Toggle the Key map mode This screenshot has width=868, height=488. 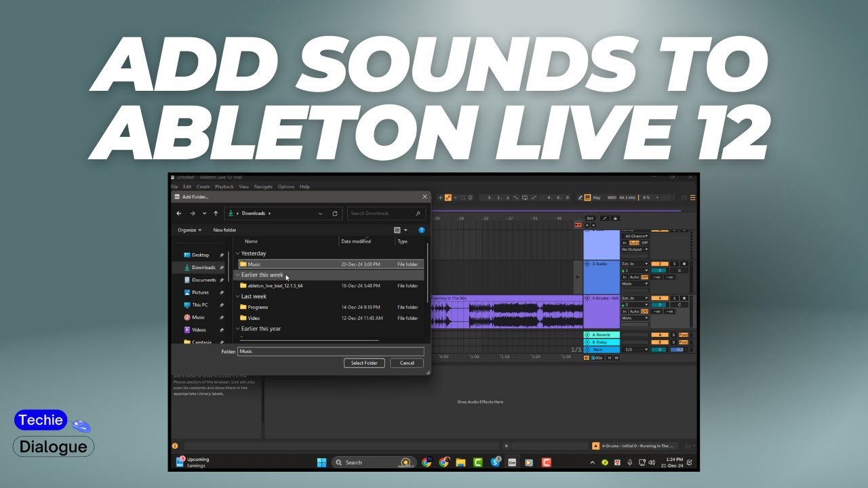(x=597, y=197)
